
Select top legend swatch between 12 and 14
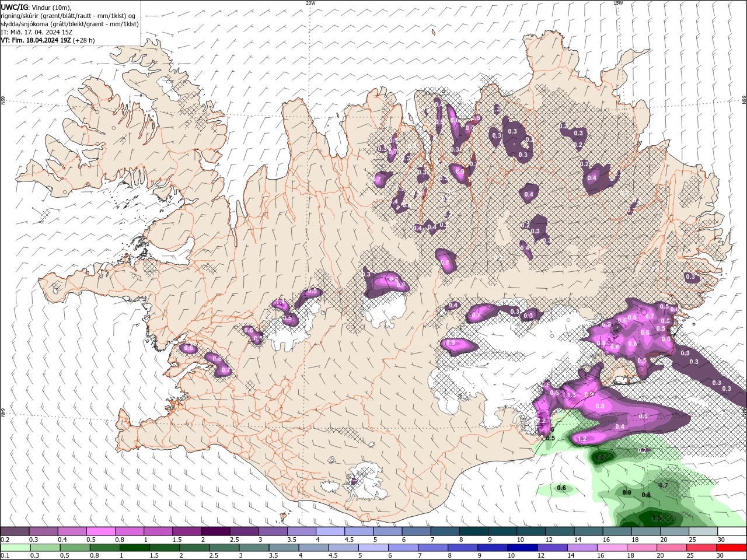pos(560,531)
